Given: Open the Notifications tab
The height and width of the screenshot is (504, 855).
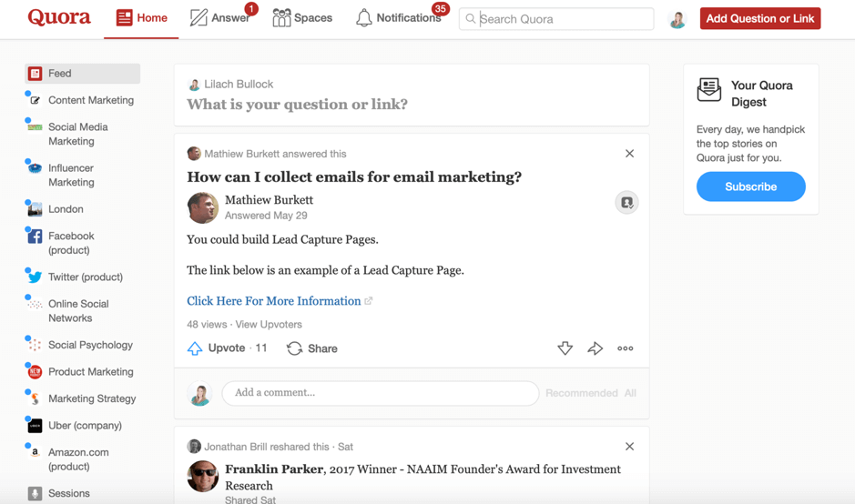Looking at the screenshot, I should 398,18.
